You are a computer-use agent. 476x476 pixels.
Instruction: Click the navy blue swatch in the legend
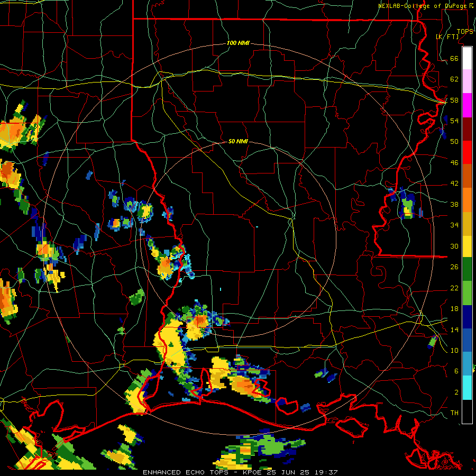coord(467,317)
